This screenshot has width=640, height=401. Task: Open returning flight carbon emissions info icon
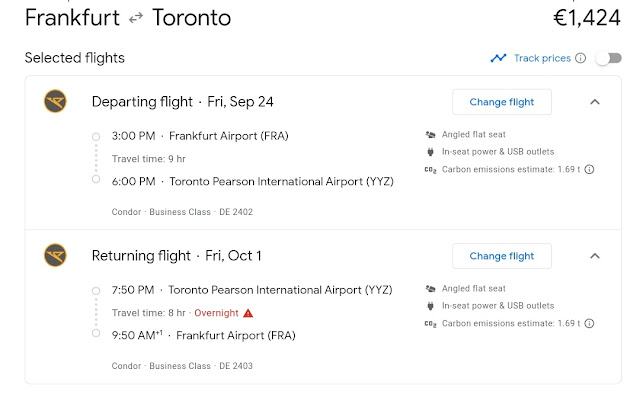click(x=589, y=323)
